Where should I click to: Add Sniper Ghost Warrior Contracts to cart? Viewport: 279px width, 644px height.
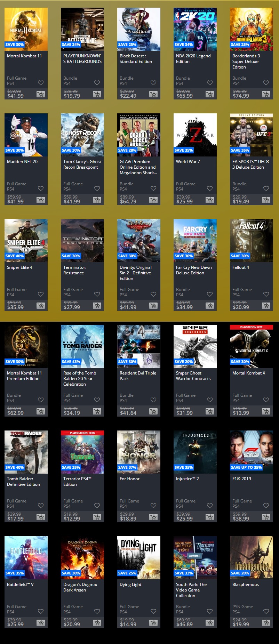tap(210, 411)
